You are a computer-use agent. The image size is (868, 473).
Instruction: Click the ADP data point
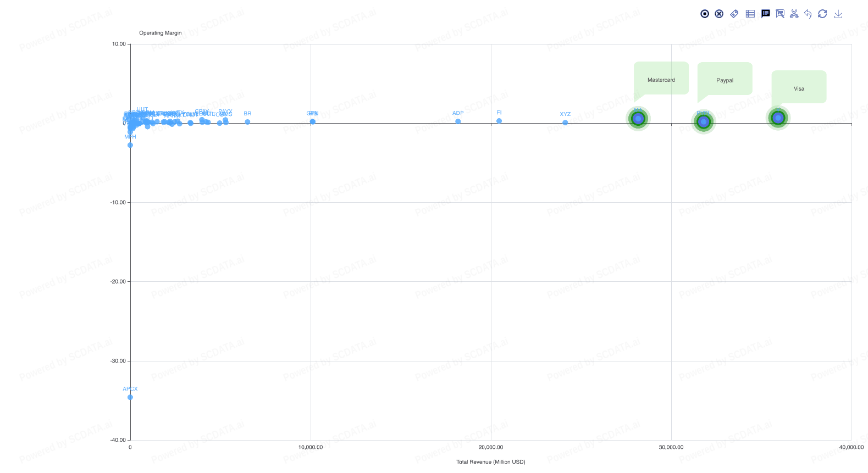coord(458,121)
